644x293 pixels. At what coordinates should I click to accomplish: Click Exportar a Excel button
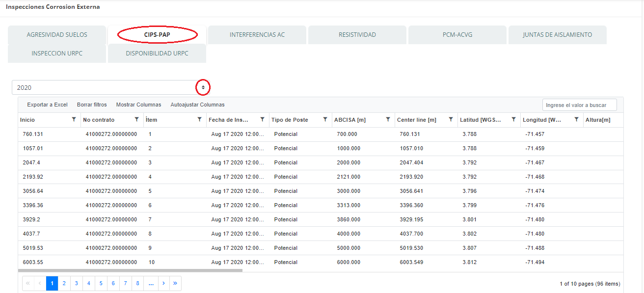tap(47, 105)
